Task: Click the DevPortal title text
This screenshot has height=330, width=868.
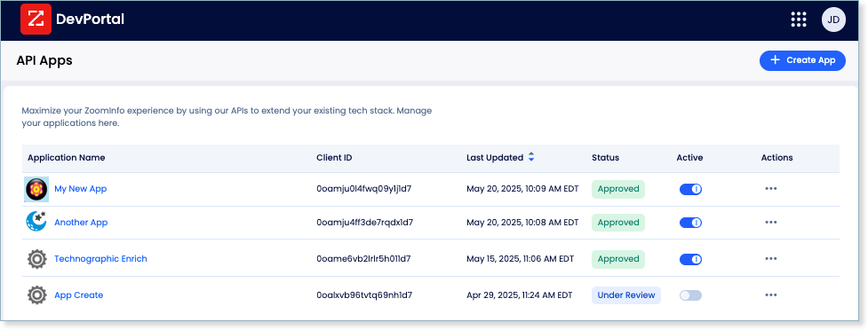Action: (90, 20)
